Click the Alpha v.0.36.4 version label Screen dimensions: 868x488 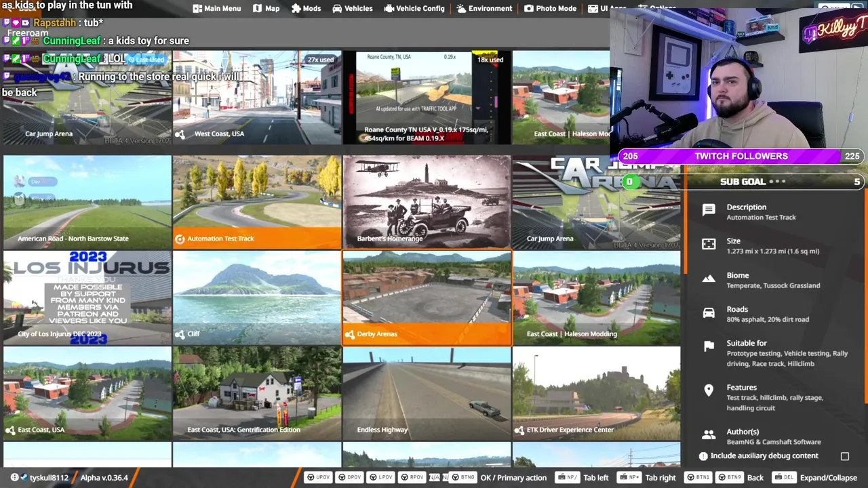pyautogui.click(x=104, y=478)
